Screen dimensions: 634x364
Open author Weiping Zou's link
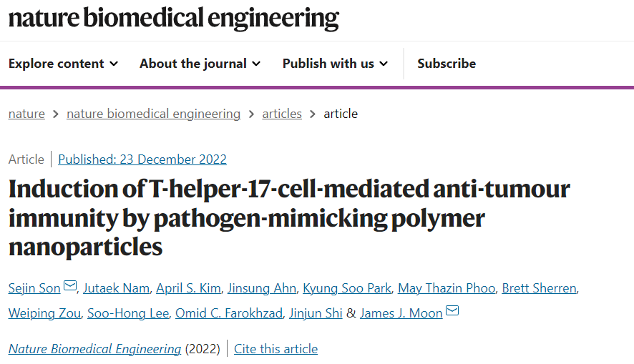pos(44,313)
